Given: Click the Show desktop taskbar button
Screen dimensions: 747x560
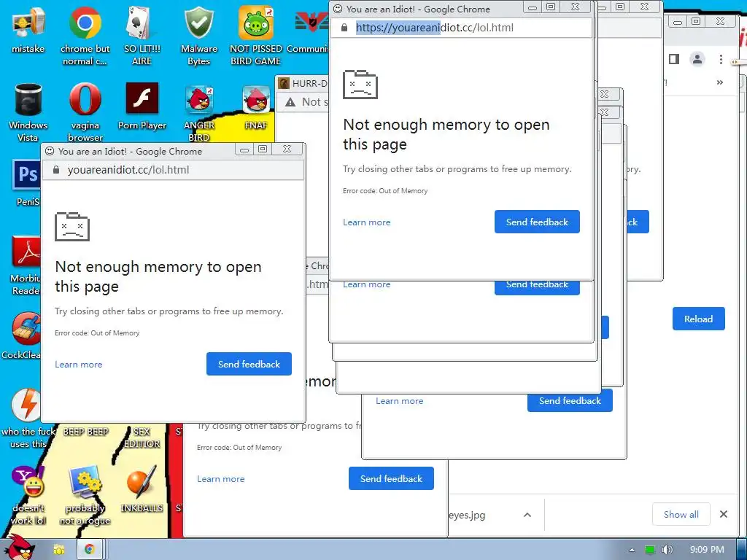Looking at the screenshot, I should pyautogui.click(x=742, y=550).
